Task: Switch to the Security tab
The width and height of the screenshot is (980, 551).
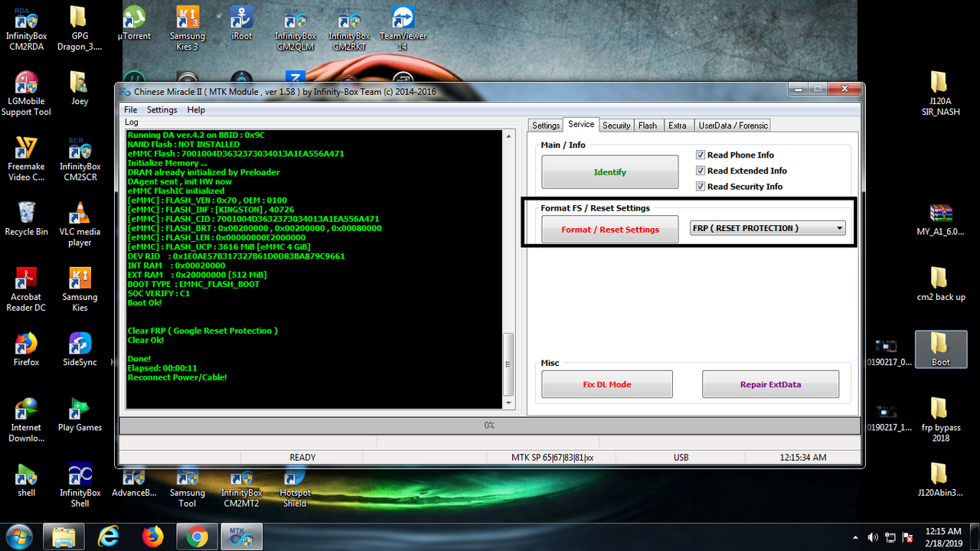Action: tap(616, 126)
